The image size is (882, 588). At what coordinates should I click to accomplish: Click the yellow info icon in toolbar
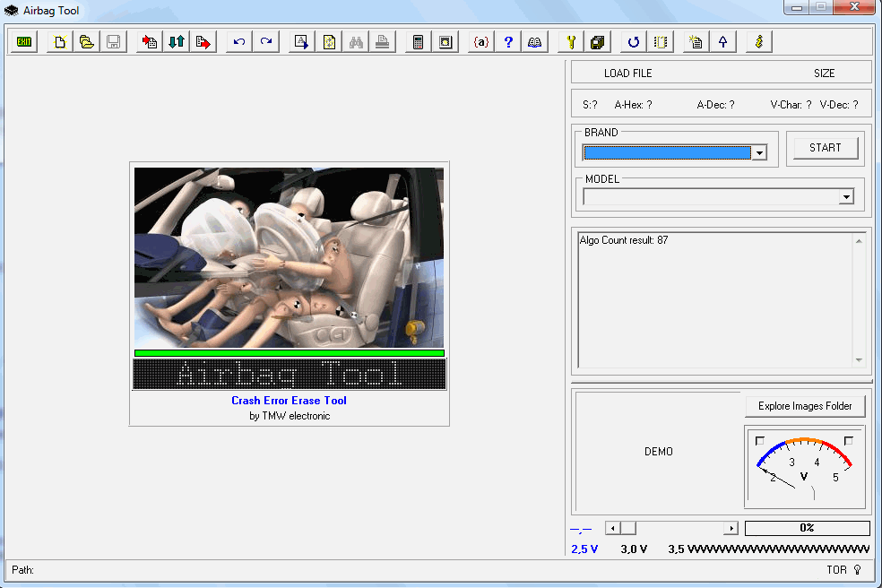(759, 42)
